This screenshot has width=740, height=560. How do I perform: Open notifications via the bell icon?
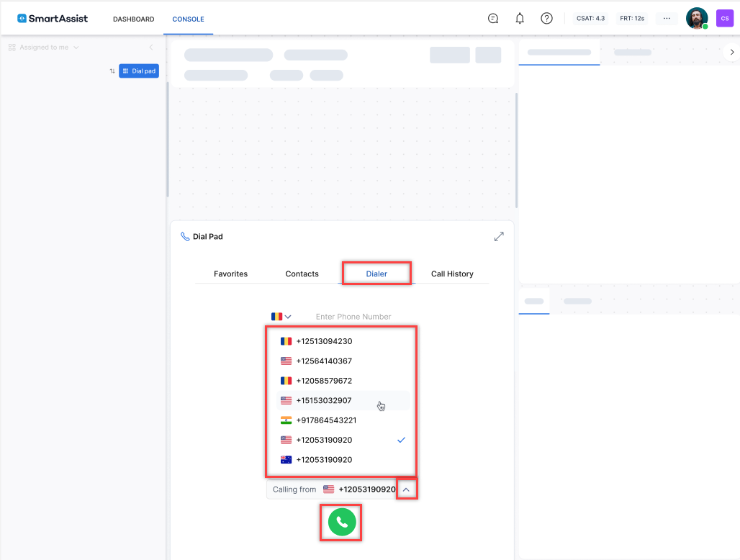pos(520,18)
